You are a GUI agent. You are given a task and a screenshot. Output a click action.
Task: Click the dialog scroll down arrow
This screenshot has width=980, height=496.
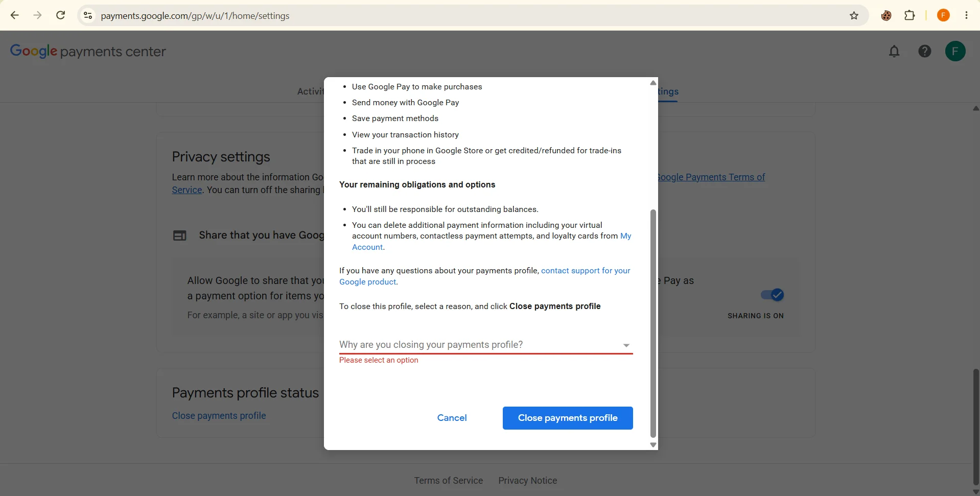pyautogui.click(x=653, y=445)
